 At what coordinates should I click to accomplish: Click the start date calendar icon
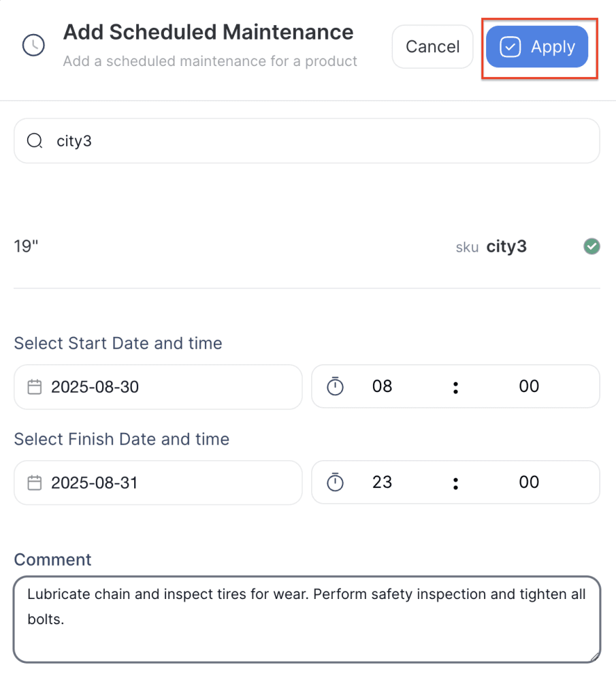click(x=34, y=387)
